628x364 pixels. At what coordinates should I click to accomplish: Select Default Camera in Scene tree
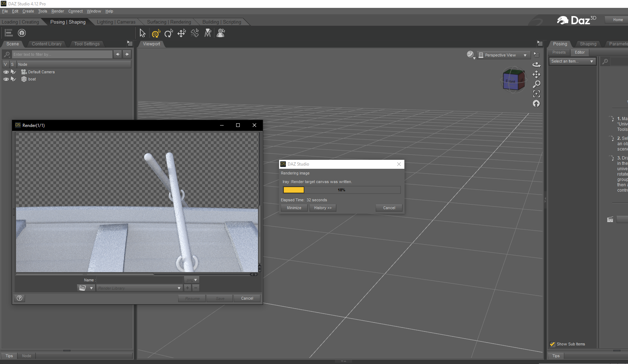tap(42, 72)
